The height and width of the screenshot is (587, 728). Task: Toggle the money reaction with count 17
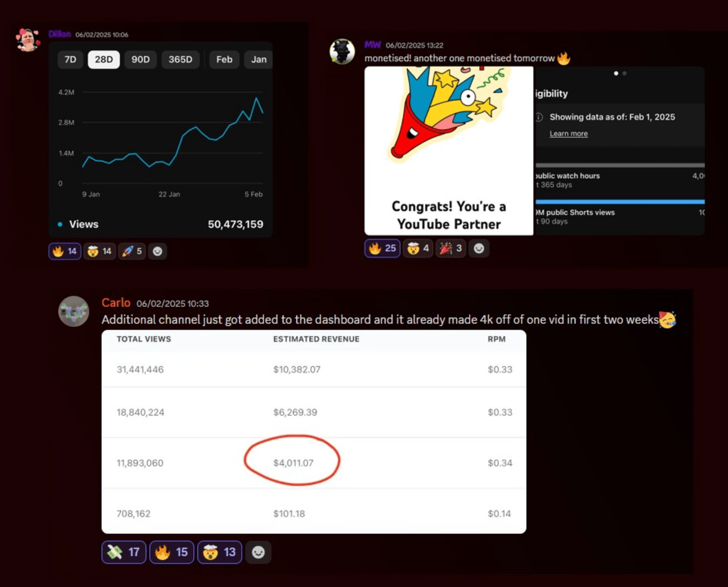tap(124, 552)
